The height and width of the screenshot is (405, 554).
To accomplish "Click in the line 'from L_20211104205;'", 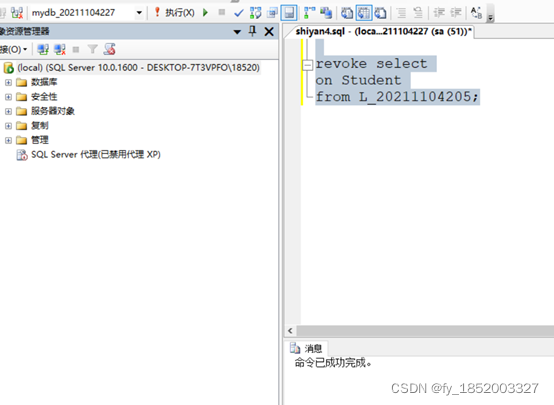I will tap(397, 96).
